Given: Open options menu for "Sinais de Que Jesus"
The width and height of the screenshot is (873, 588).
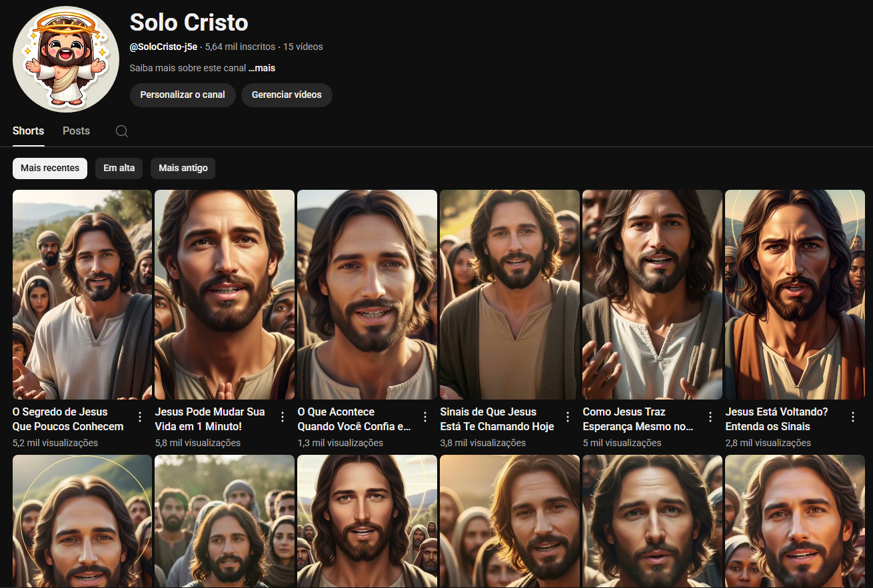Looking at the screenshot, I should click(x=568, y=417).
